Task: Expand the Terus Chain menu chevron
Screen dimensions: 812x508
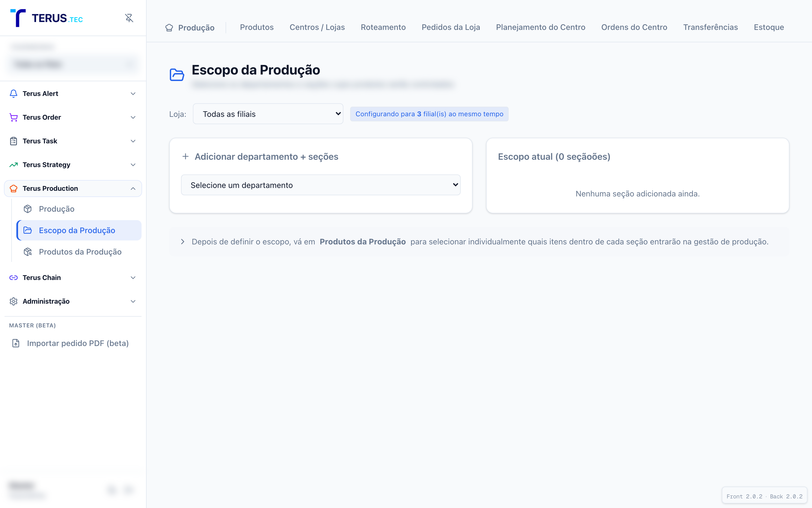Action: 133,277
